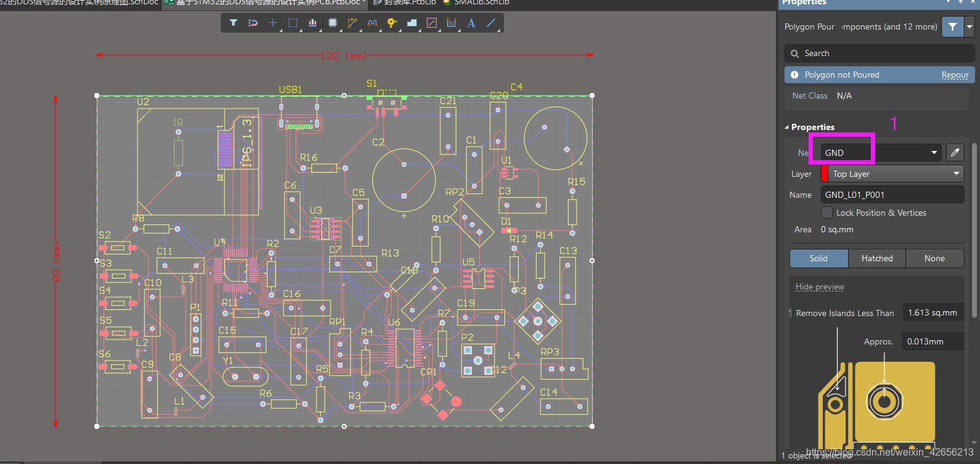
Task: Click the selection filter funnel in the floating toolbar
Action: click(x=233, y=23)
